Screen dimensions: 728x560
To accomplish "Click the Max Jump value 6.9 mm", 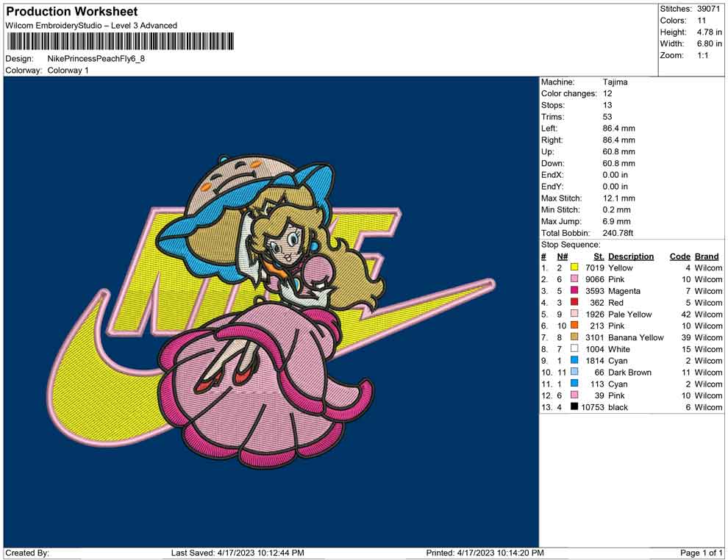I will pyautogui.click(x=616, y=221).
